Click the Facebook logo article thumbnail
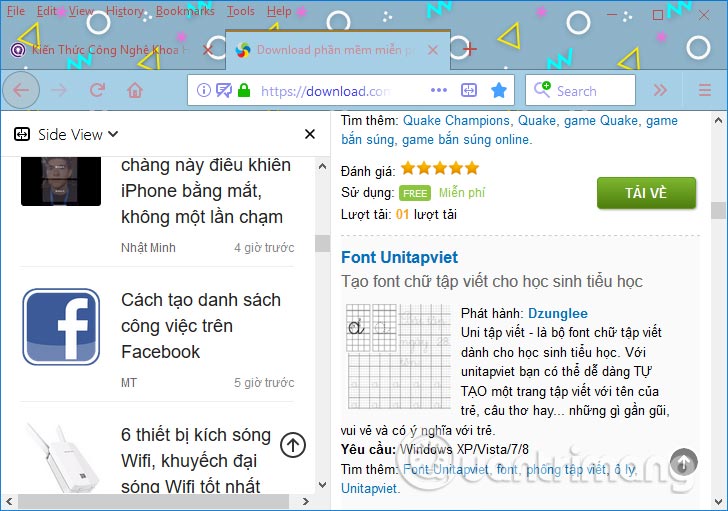 point(61,327)
